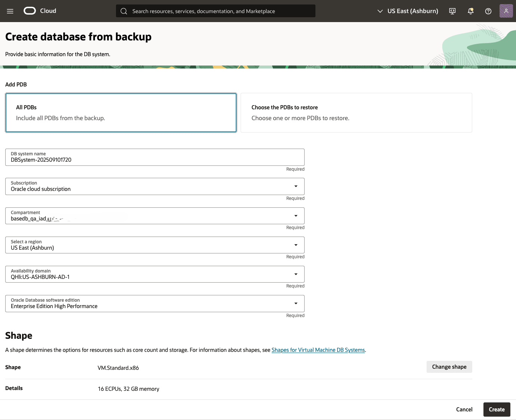Screen dimensions: 516x420
Task: Open the profile avatar menu
Action: tap(506, 11)
